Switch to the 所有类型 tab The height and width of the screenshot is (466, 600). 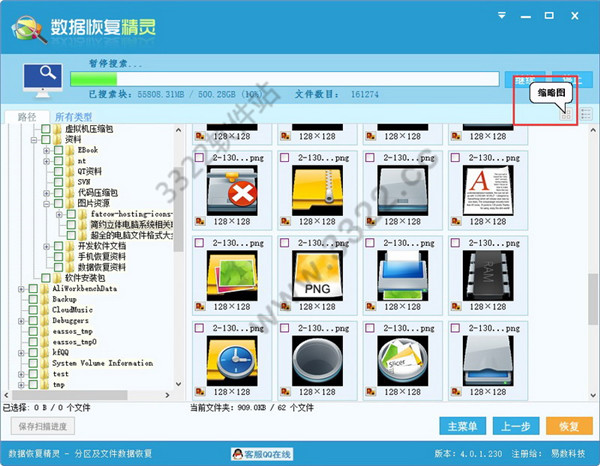[73, 117]
